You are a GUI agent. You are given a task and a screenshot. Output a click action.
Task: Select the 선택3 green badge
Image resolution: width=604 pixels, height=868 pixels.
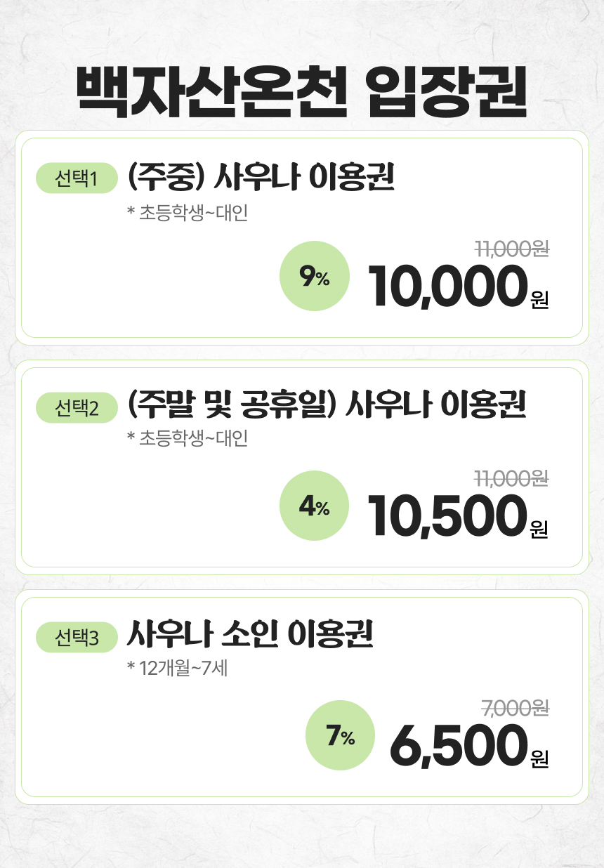tap(76, 638)
